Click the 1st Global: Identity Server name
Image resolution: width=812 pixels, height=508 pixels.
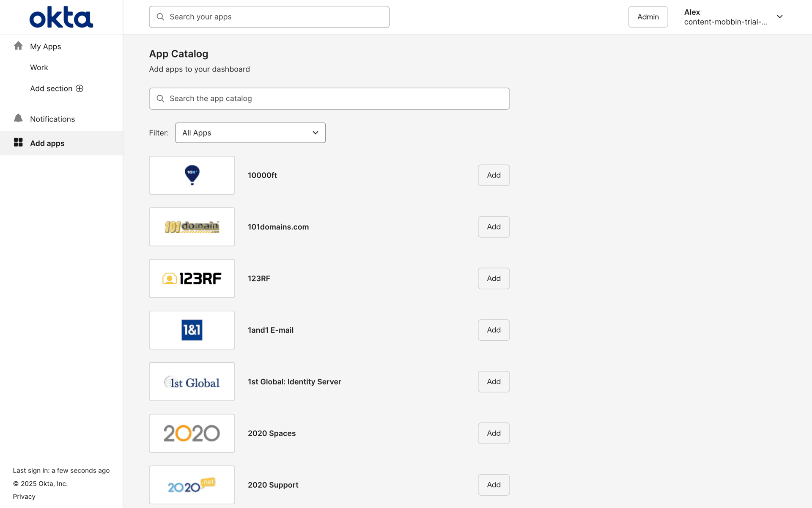[x=294, y=382]
